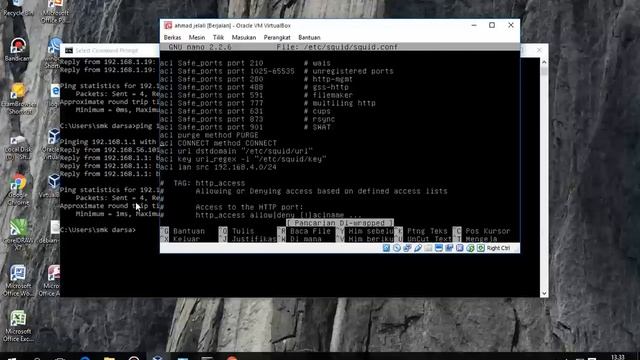Click the Command Prompt title bar icon
The height and width of the screenshot is (360, 640).
pyautogui.click(x=69, y=51)
